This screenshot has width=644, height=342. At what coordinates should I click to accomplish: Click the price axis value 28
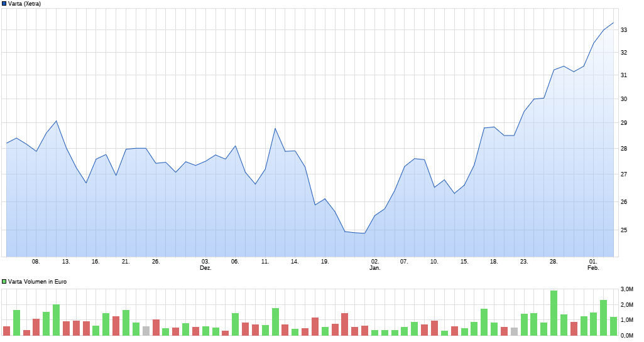[623, 149]
